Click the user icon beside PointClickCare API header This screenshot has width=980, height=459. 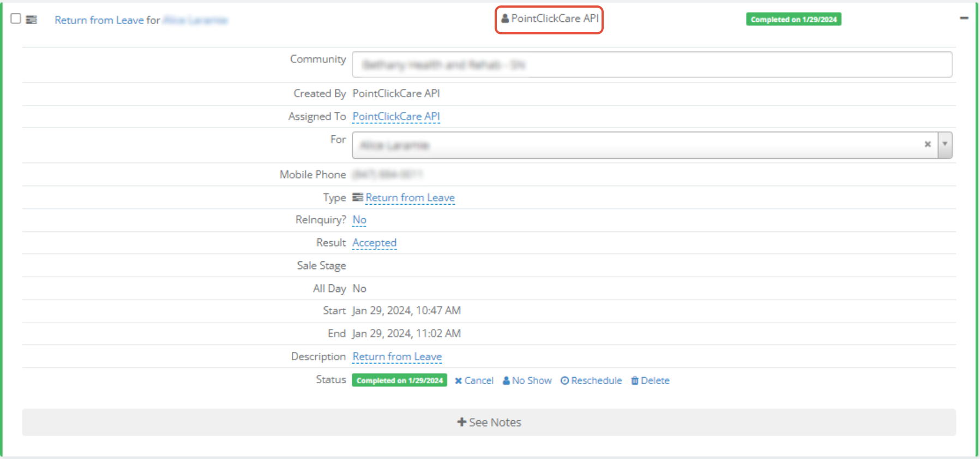[x=505, y=19]
